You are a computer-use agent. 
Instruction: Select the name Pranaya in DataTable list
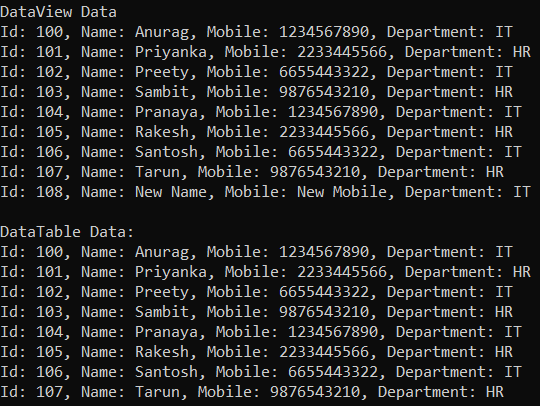pos(166,332)
